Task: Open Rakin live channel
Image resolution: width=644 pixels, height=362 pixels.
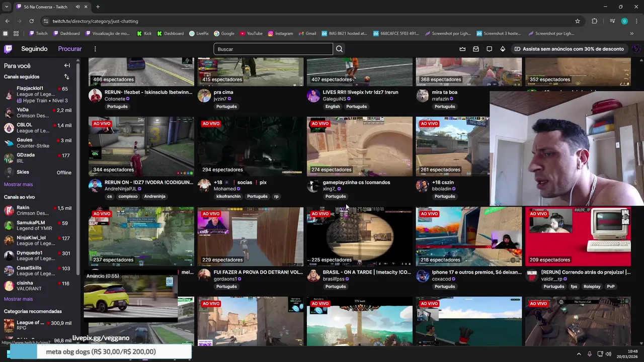Action: pos(38,210)
